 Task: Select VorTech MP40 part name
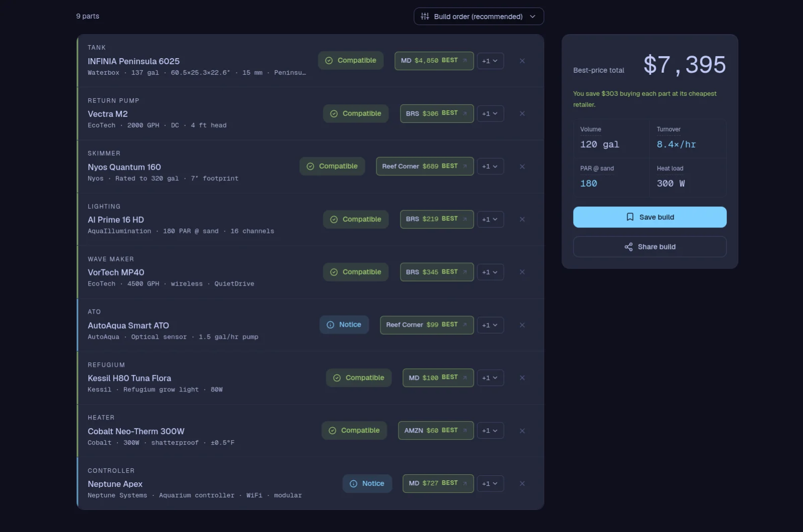[x=116, y=273]
